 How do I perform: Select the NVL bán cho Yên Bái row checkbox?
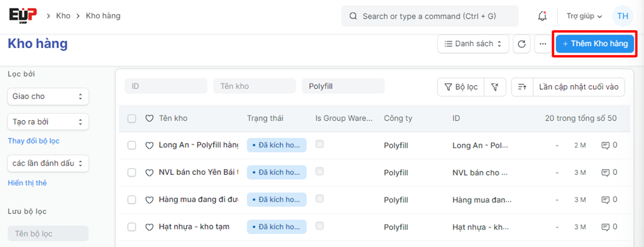click(132, 173)
